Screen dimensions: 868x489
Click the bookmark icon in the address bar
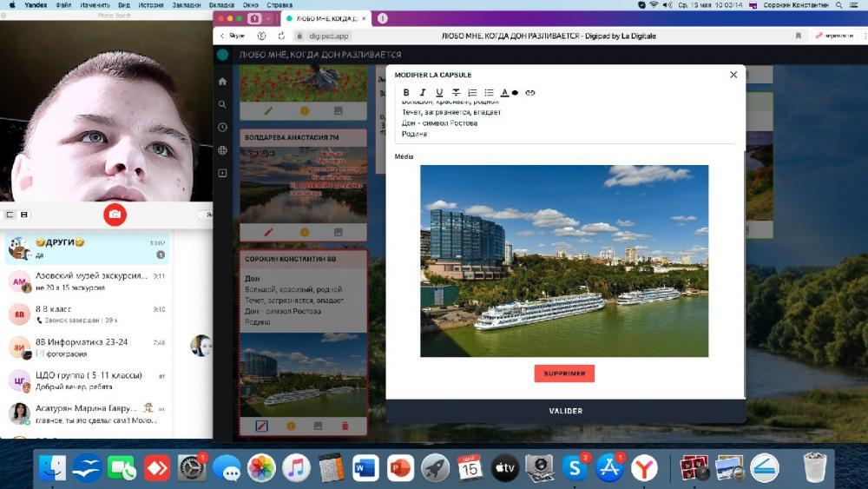pyautogui.click(x=799, y=36)
